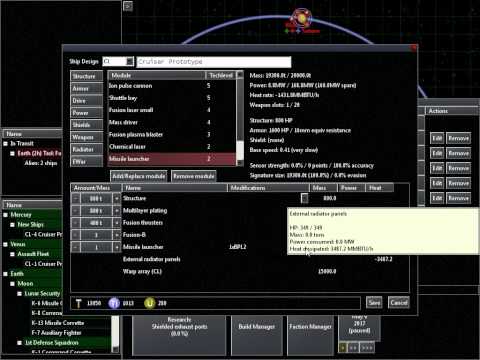Select highlighted Missile launcher in module list

tap(172, 159)
